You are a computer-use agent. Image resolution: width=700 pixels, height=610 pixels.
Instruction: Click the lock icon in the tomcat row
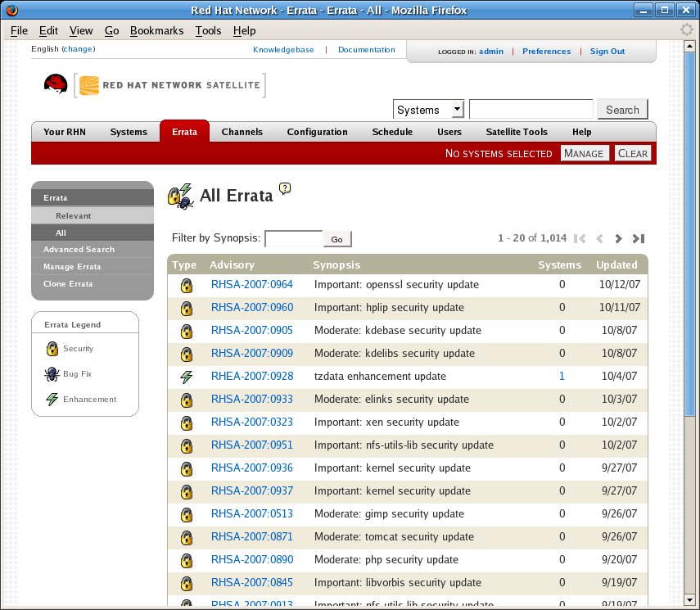187,537
